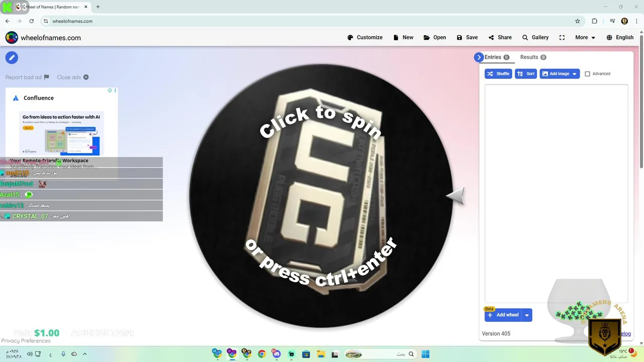The image size is (644, 362).
Task: Create a New wheel
Action: click(x=403, y=37)
